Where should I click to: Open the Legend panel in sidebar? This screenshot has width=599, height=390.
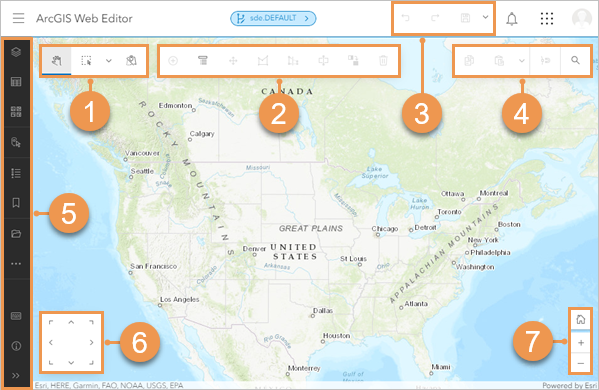pos(16,173)
